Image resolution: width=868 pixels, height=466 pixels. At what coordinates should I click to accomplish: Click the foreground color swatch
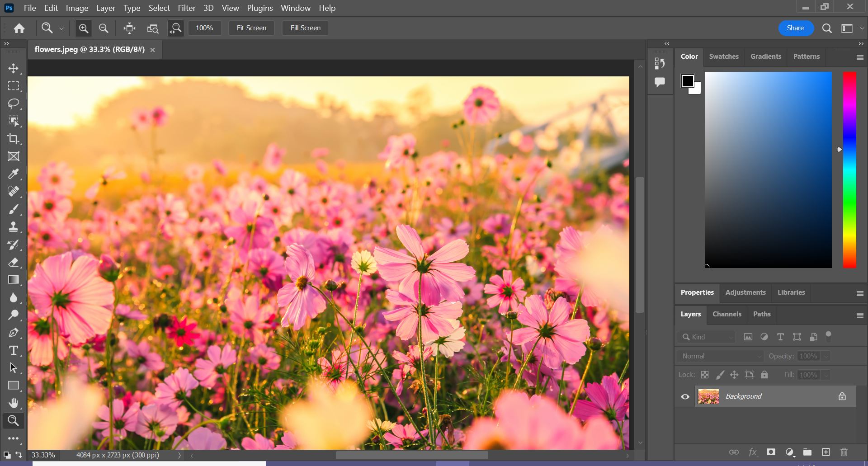(x=688, y=81)
